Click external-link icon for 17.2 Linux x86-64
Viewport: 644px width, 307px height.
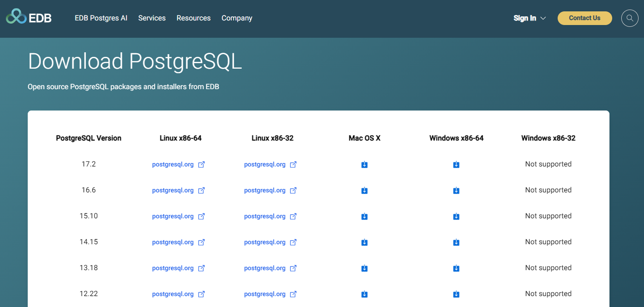click(201, 165)
